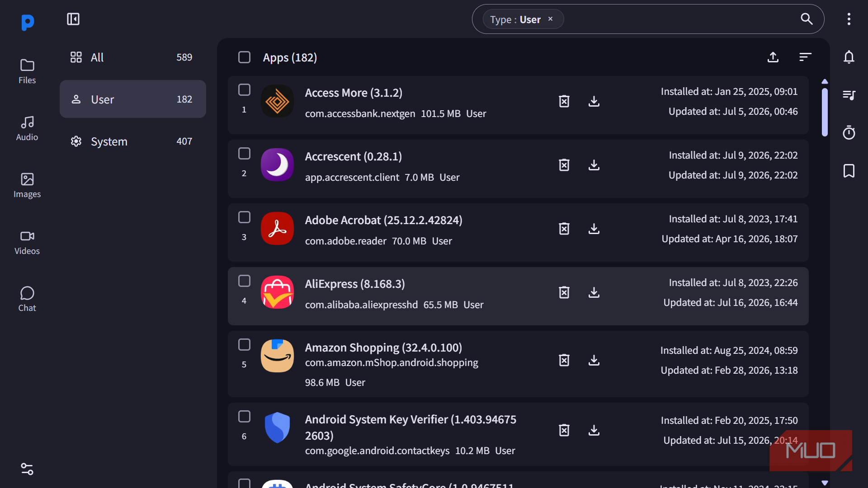Image resolution: width=868 pixels, height=488 pixels.
Task: Check the Accrescent row checkbox
Action: click(244, 154)
